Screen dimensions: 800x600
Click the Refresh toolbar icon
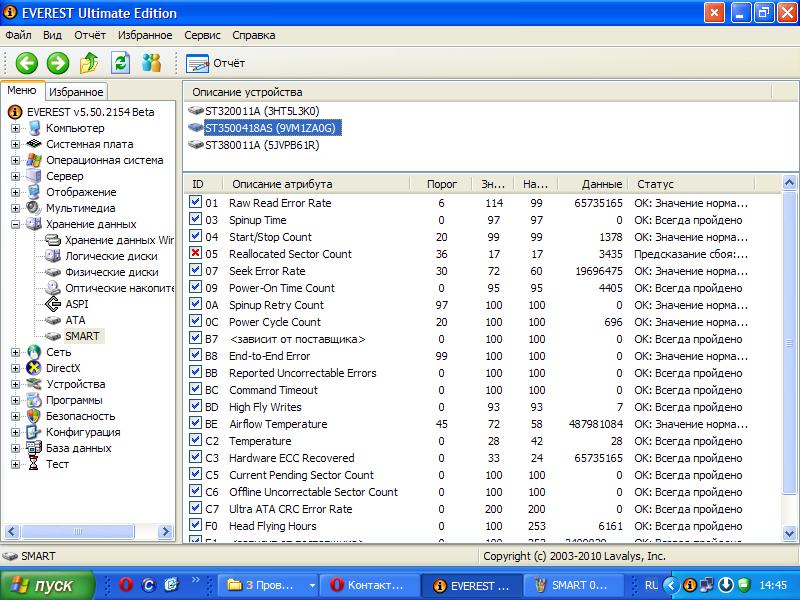[121, 63]
